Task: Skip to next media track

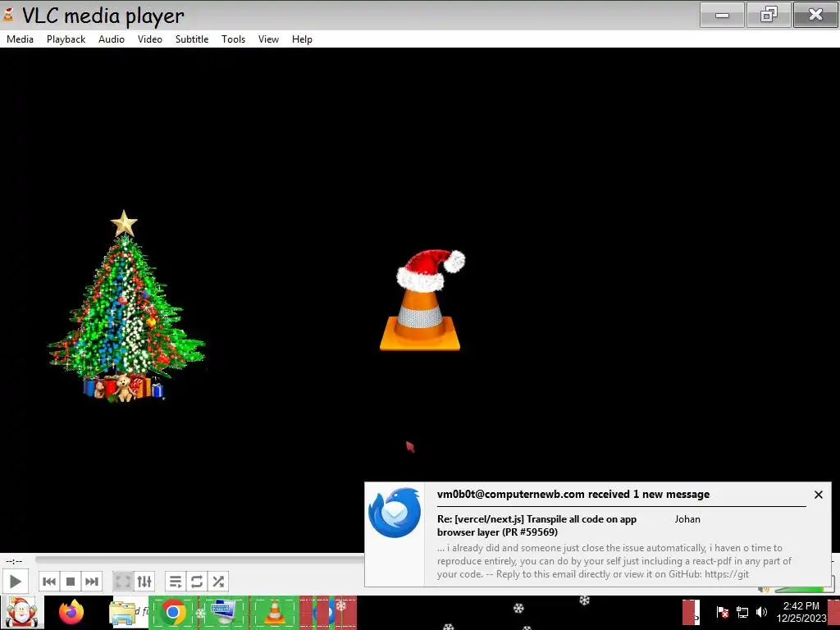Action: point(92,582)
